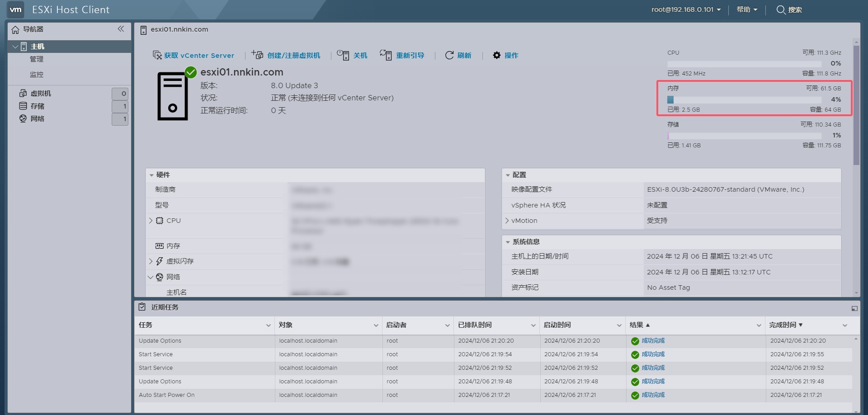The height and width of the screenshot is (415, 868).
Task: Select Virtual Machines in navigator
Action: 41,94
